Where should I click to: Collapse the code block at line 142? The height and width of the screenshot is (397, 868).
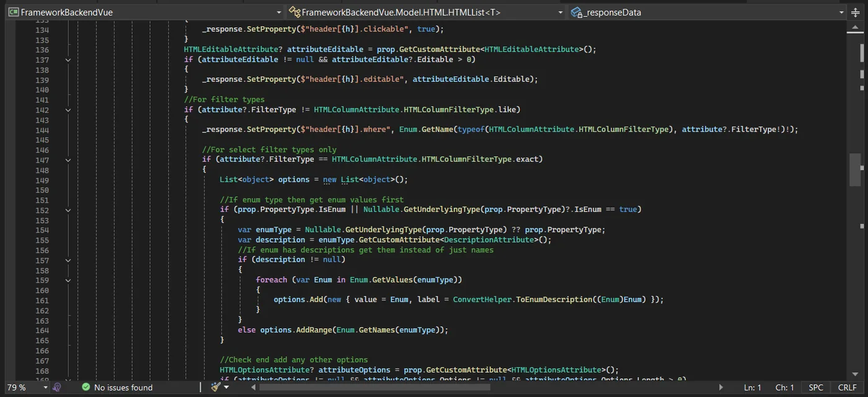68,110
